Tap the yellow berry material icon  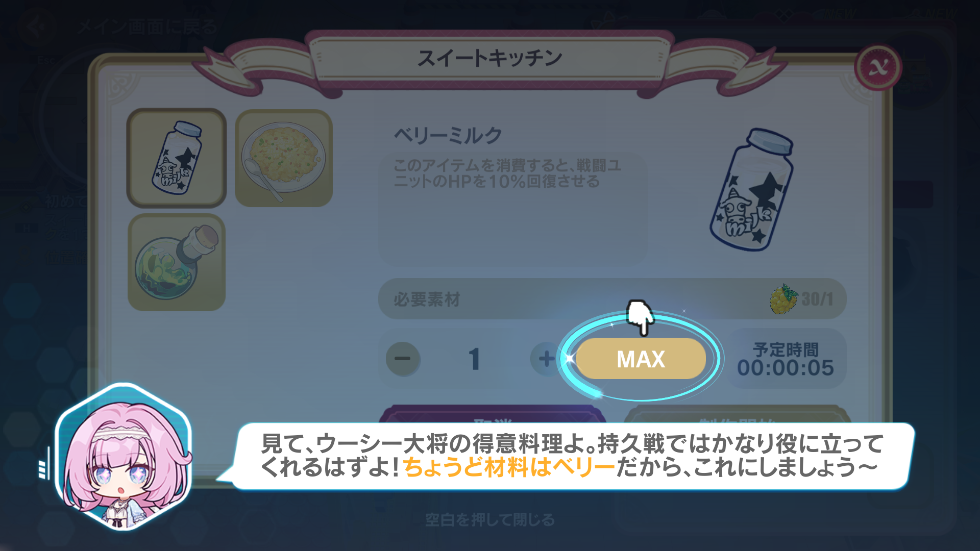(x=783, y=299)
